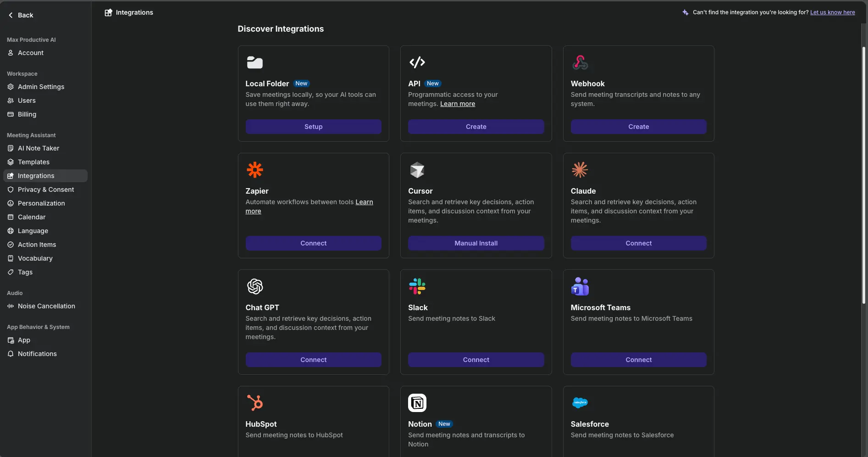Screen dimensions: 868x457
Task: Click the Local Folder card icon
Action: (x=254, y=62)
